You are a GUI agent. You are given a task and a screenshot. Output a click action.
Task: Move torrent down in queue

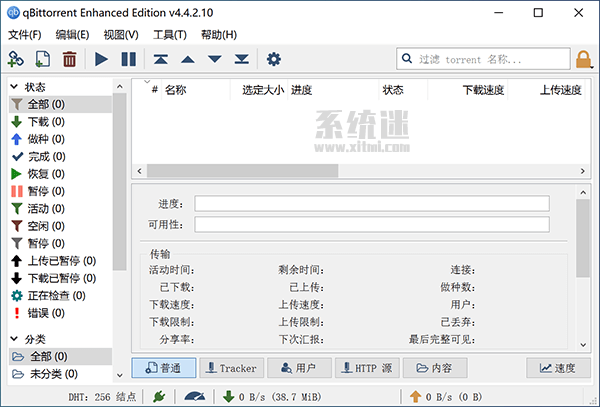point(215,59)
